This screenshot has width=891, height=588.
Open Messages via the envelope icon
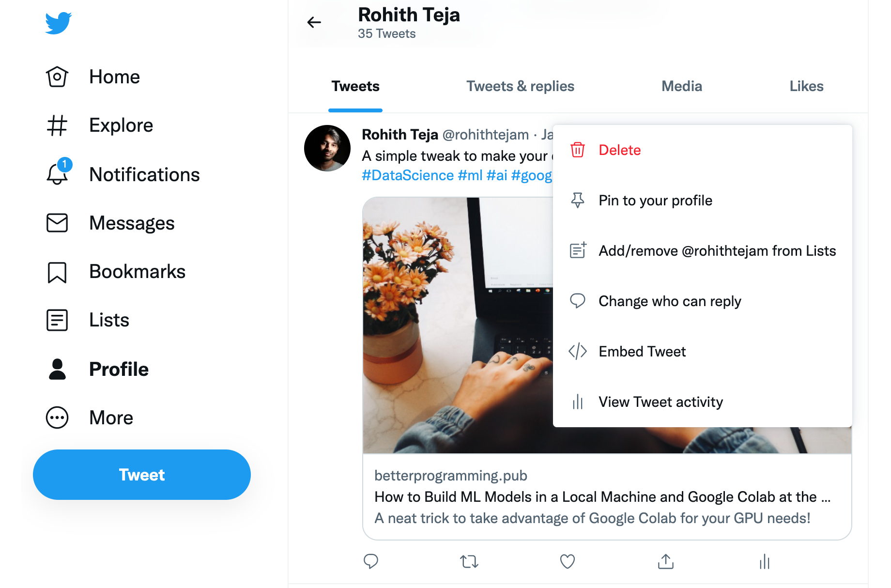tap(57, 223)
